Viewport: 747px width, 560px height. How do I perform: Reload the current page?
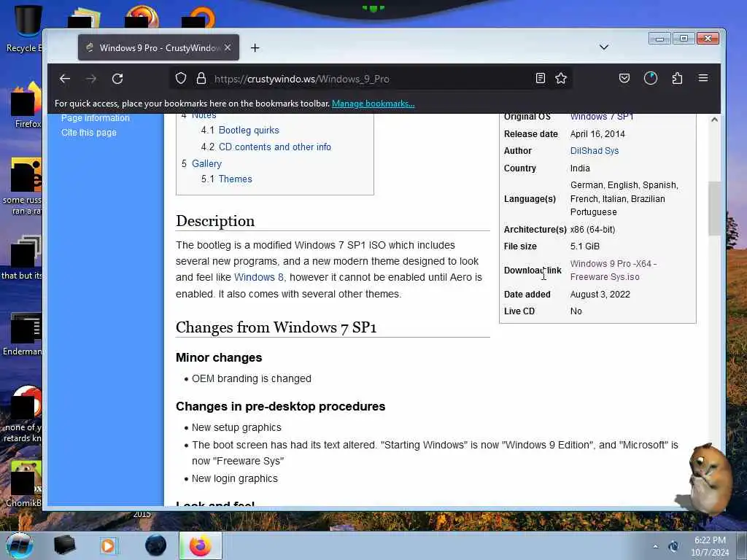pos(117,79)
